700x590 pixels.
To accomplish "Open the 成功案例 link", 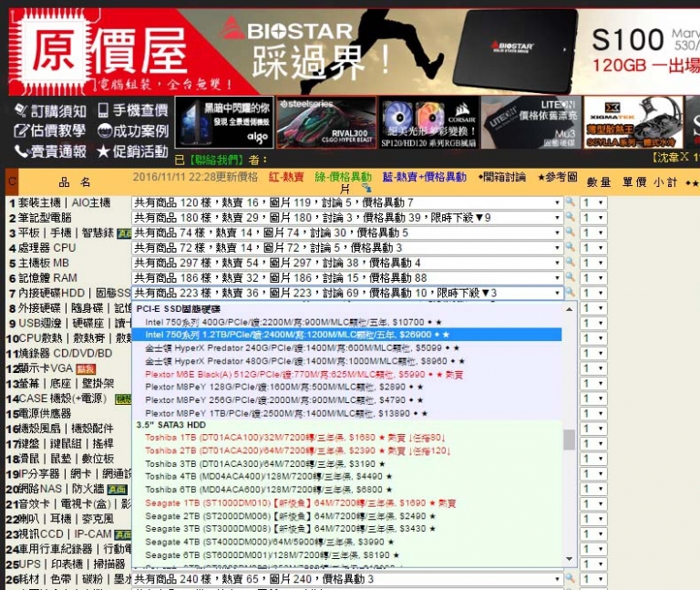I will pyautogui.click(x=133, y=131).
